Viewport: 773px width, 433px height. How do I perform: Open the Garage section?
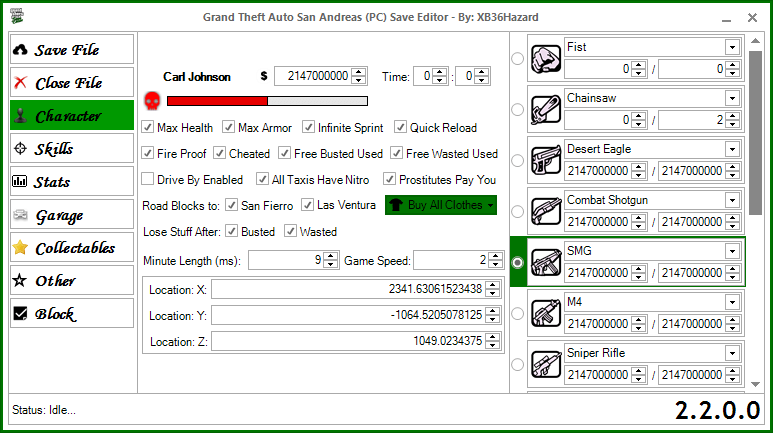click(72, 215)
